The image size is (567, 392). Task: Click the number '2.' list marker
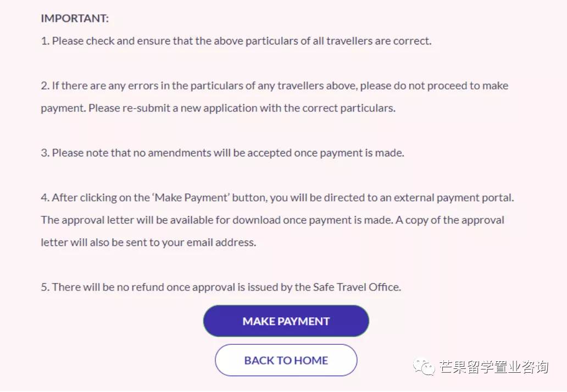45,86
